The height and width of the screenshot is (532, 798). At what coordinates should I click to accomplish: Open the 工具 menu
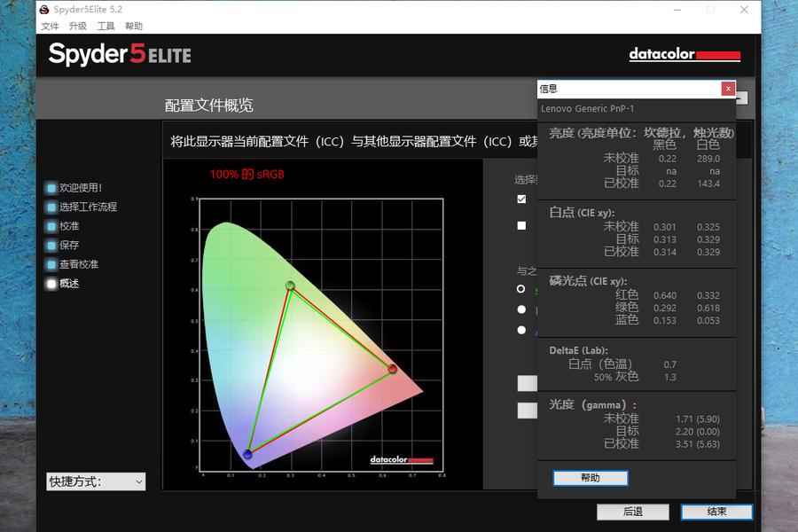(x=106, y=27)
